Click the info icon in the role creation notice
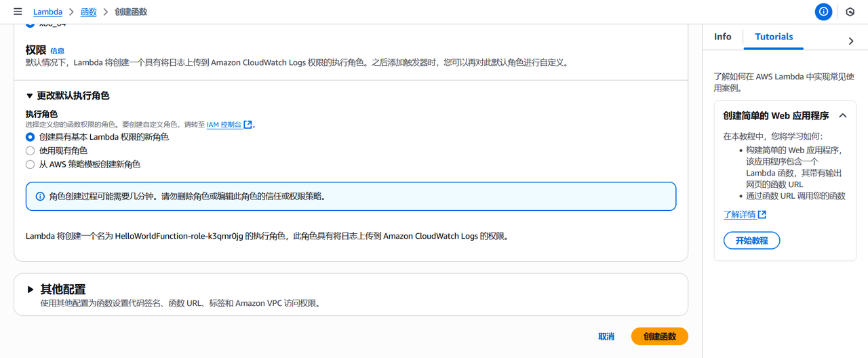The height and width of the screenshot is (358, 868). (40, 197)
